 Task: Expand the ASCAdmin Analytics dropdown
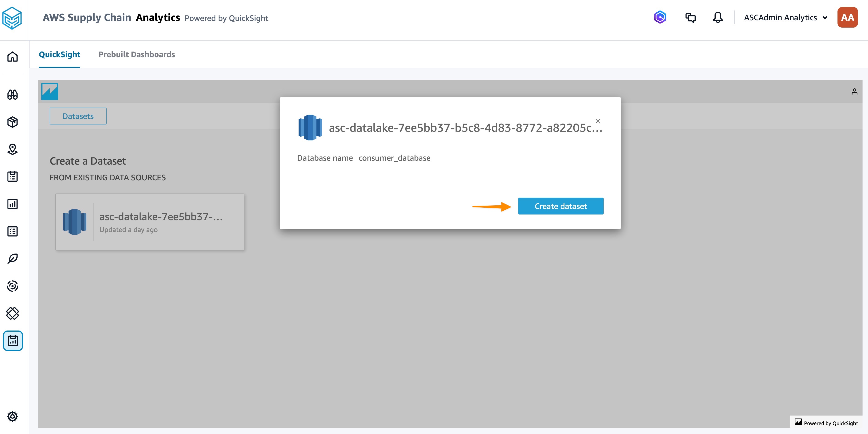[785, 18]
